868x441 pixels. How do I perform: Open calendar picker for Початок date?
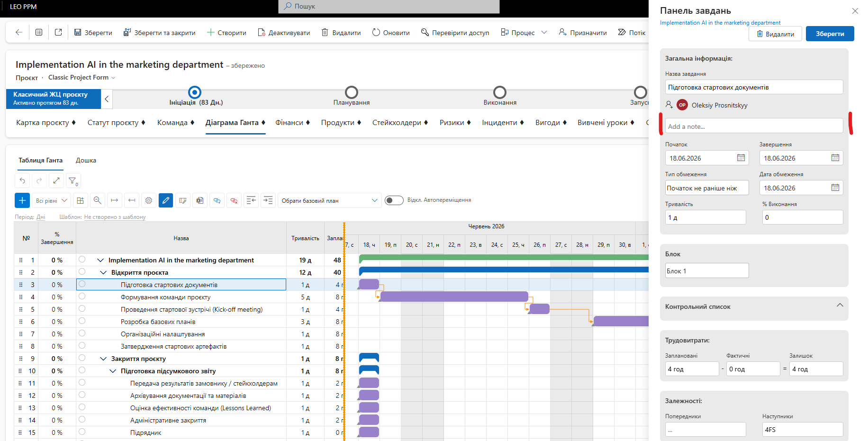click(741, 158)
